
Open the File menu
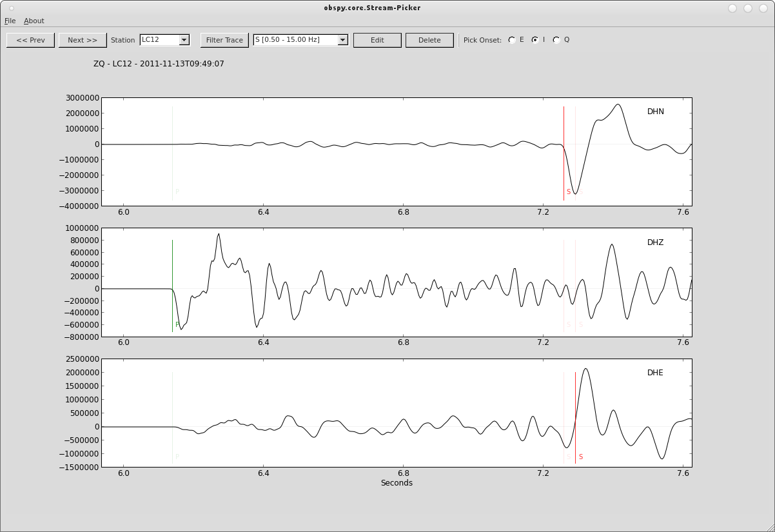coord(10,21)
